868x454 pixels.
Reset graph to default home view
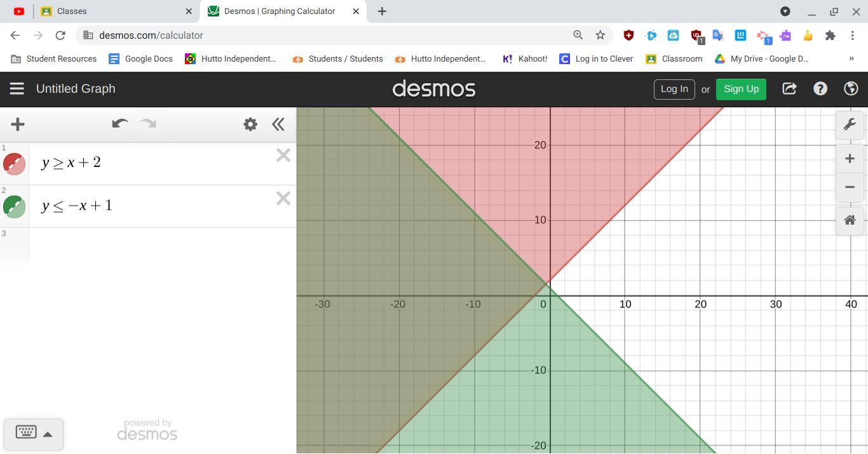click(850, 220)
